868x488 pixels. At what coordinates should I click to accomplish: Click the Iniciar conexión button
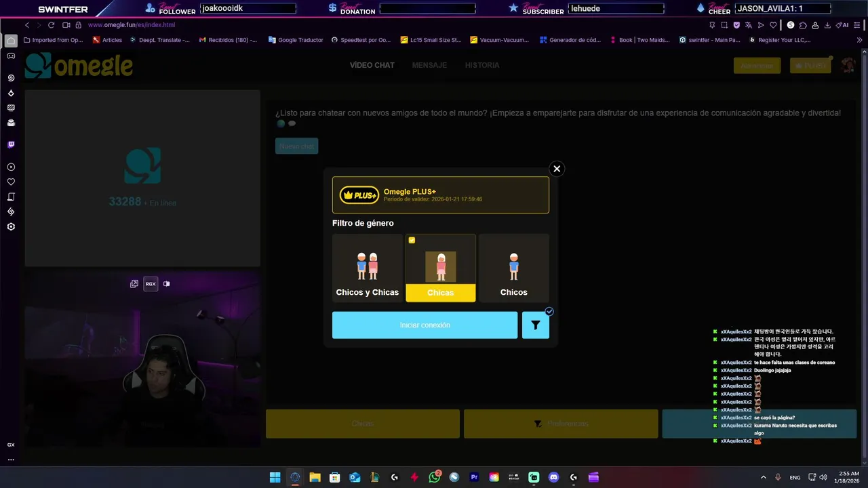coord(425,325)
